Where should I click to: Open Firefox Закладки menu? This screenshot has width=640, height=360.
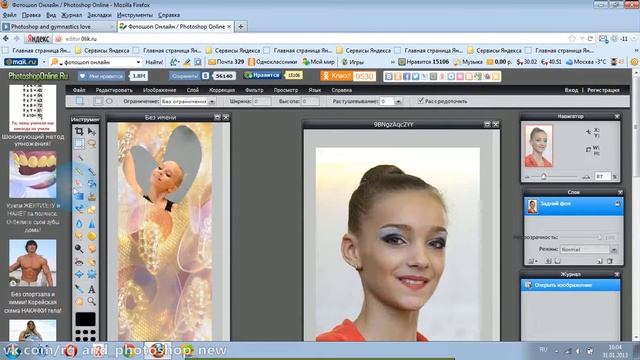[100, 15]
